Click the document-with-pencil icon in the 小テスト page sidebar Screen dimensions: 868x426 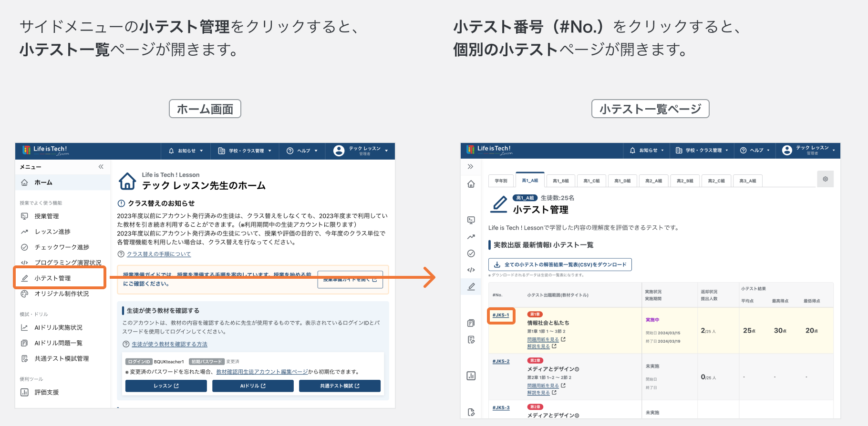tap(471, 340)
